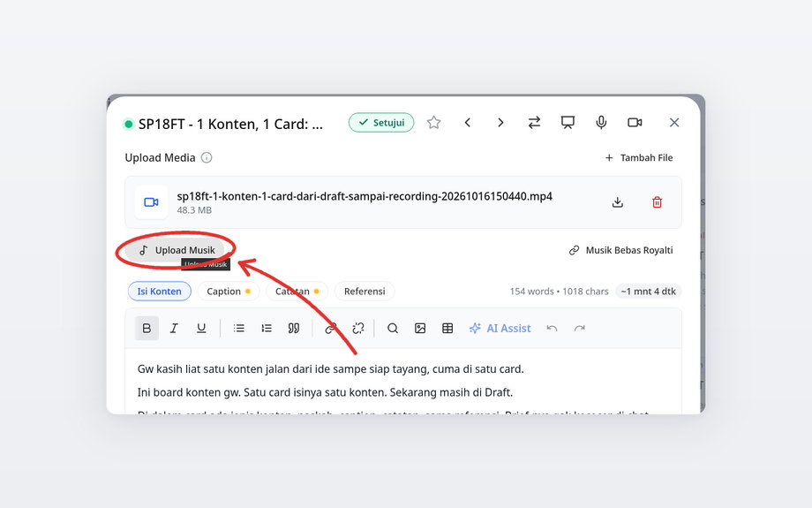812x508 pixels.
Task: Insert a numbered list
Action: tap(267, 328)
